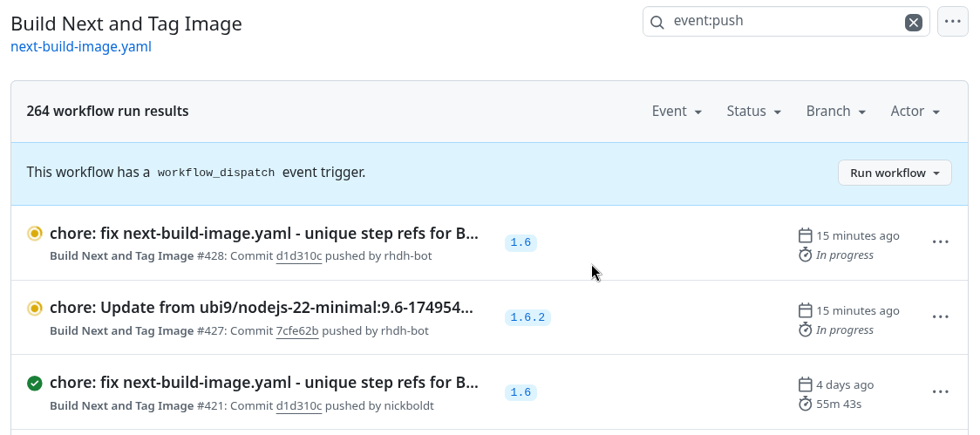
Task: Focus the workflow runs search field
Action: (785, 22)
